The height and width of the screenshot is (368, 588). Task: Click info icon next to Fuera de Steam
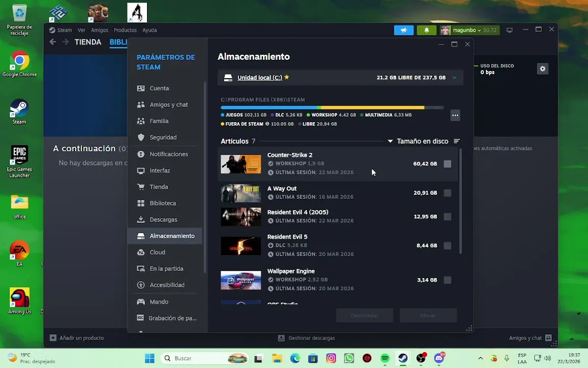coord(267,124)
